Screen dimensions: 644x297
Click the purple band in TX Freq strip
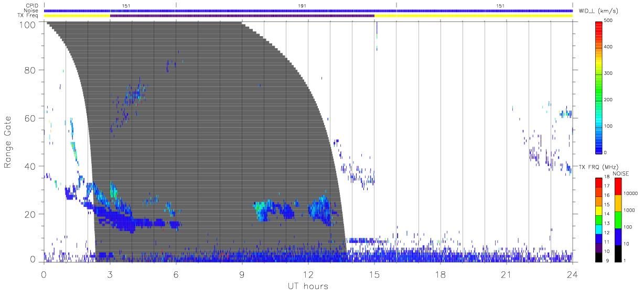tap(242, 16)
